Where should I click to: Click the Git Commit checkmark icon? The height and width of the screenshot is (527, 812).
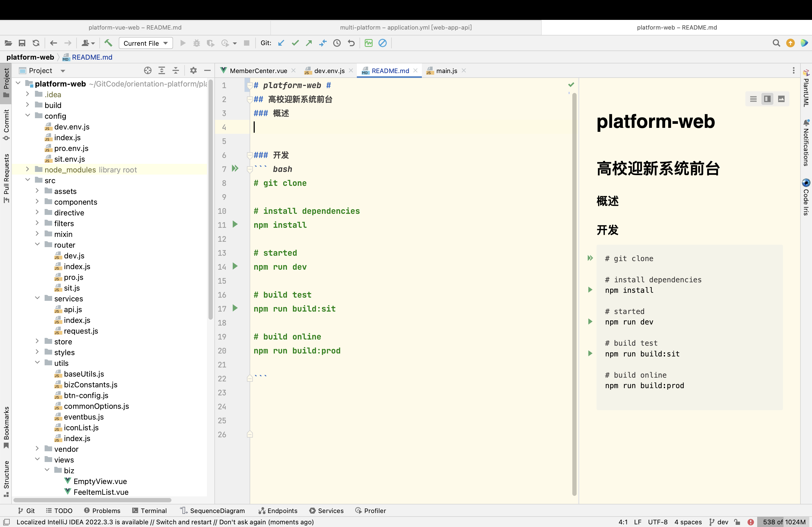coord(295,43)
